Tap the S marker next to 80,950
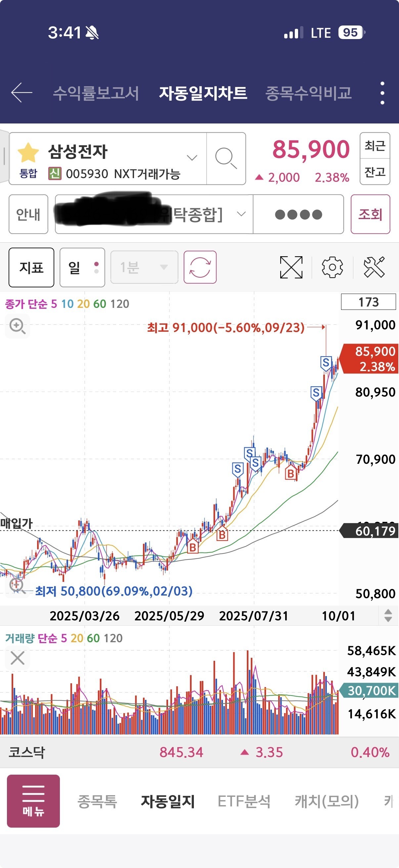 click(316, 393)
